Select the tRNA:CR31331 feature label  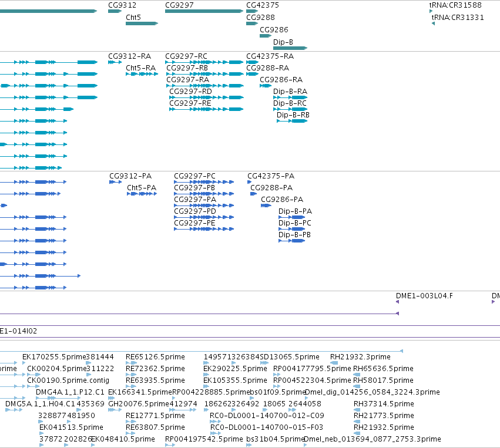tap(458, 18)
